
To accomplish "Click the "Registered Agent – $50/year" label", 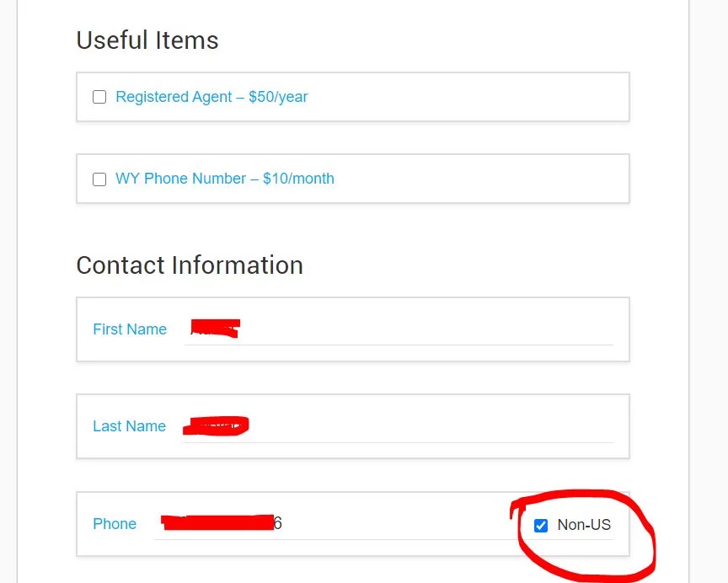I will coord(211,97).
